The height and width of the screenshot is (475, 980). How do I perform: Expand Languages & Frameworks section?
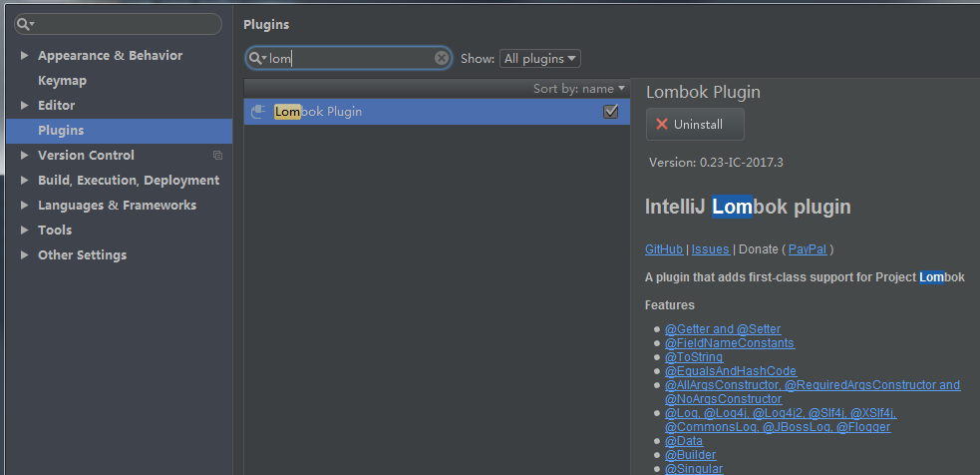[24, 206]
